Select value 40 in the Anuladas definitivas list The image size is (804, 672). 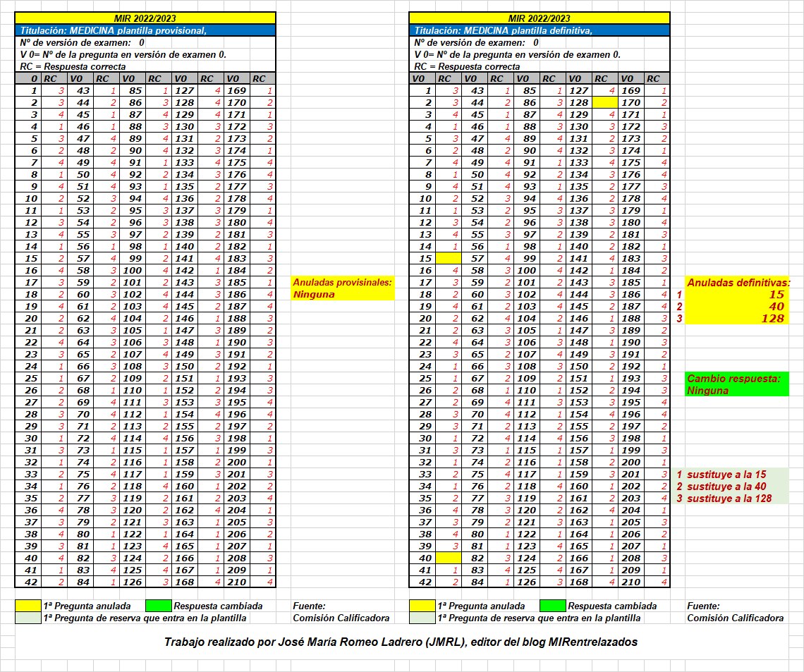click(776, 307)
